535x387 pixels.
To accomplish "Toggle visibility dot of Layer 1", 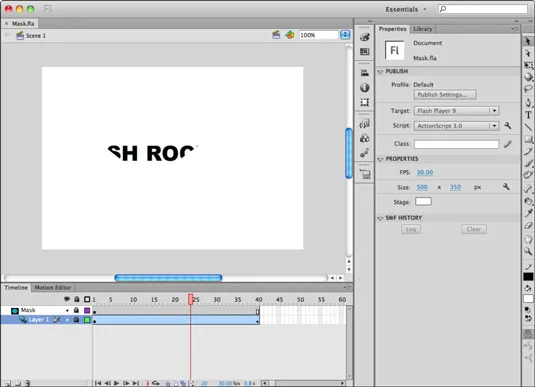I will coord(67,320).
